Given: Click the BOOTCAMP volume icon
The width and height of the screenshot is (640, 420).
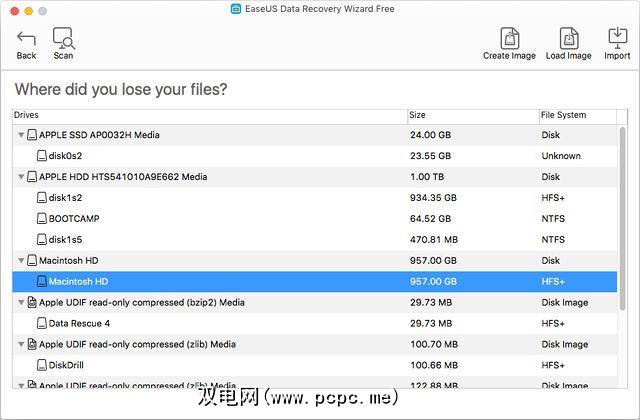Looking at the screenshot, I should (42, 218).
